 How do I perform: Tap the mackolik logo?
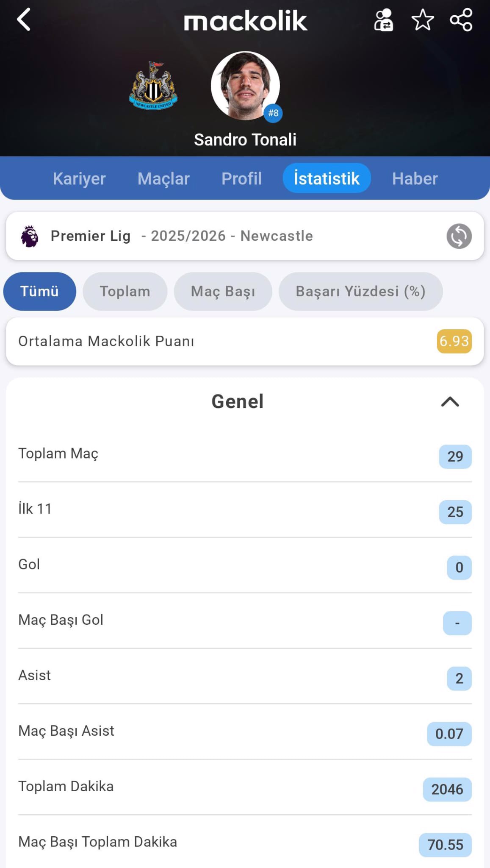point(245,21)
